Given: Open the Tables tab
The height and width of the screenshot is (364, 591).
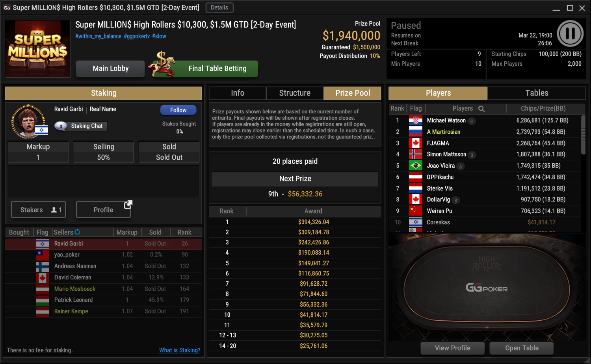Looking at the screenshot, I should (x=537, y=93).
